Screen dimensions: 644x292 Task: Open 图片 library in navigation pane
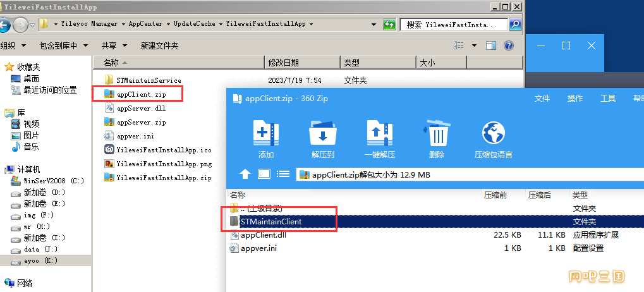(x=25, y=135)
